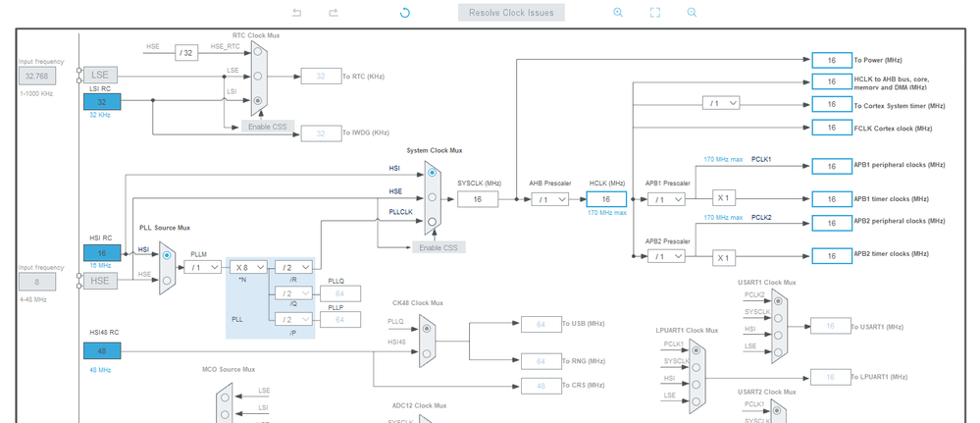Click the To Power (MHz) value box
This screenshot has width=980, height=423.
coord(832,61)
